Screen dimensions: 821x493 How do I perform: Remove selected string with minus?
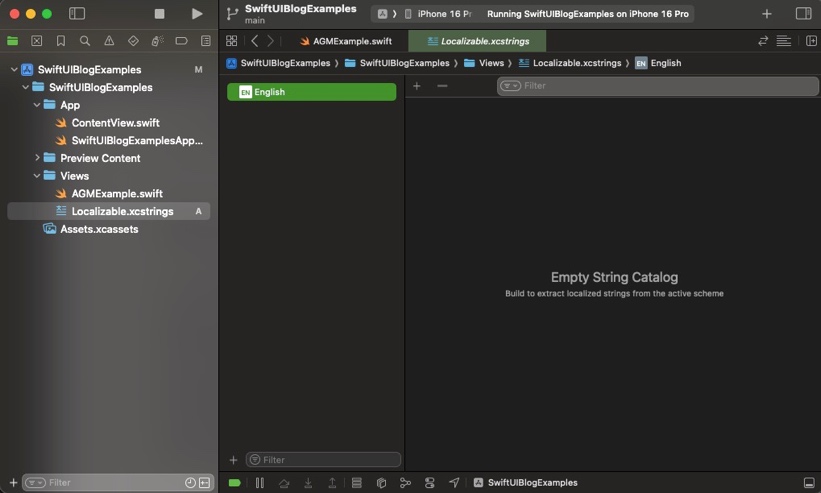(x=442, y=85)
